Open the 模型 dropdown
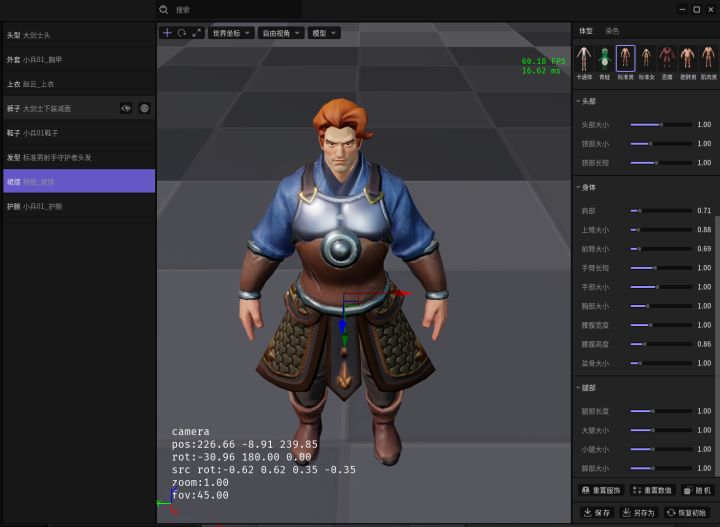 click(324, 33)
